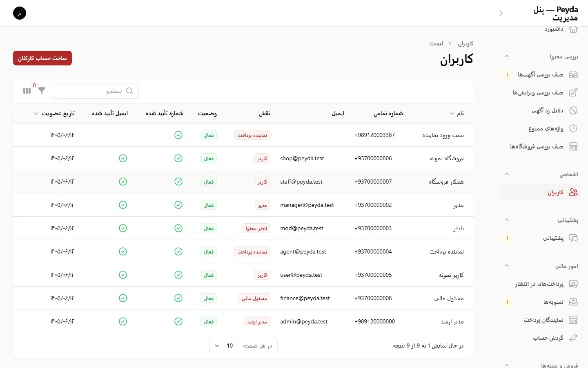Open the user avatar menu
The height and width of the screenshot is (368, 588).
point(20,13)
